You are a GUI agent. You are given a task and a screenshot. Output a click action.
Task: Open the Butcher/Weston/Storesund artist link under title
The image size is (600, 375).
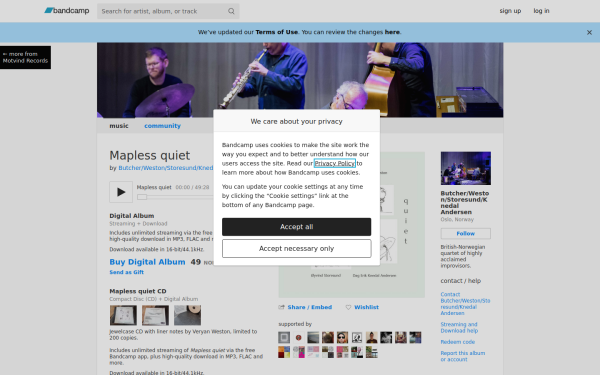click(x=166, y=168)
